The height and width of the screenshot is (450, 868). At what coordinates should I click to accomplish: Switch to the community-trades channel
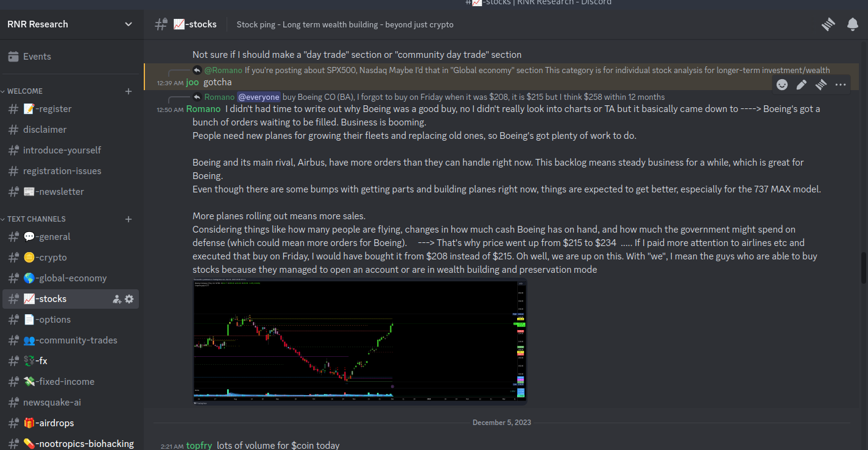pyautogui.click(x=71, y=340)
